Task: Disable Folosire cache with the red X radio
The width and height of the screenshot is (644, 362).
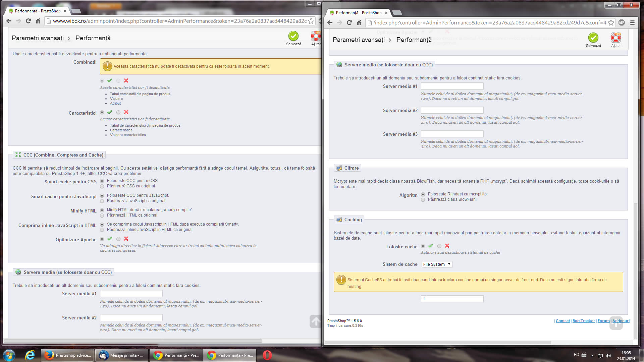Action: coord(439,246)
